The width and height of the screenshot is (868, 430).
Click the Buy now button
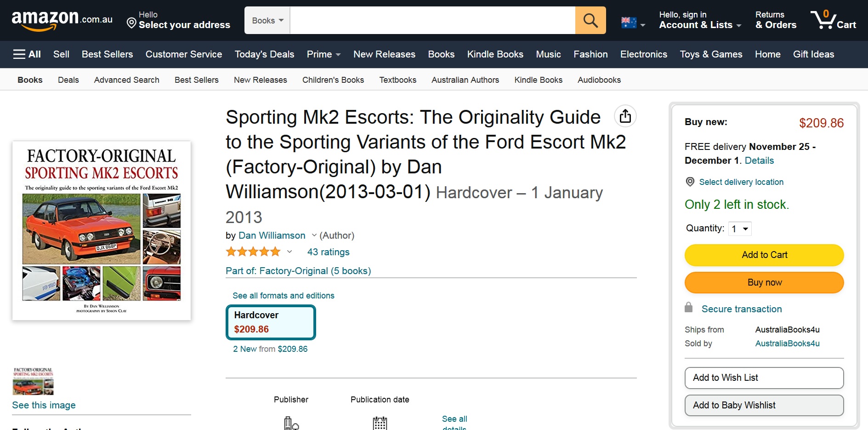764,282
